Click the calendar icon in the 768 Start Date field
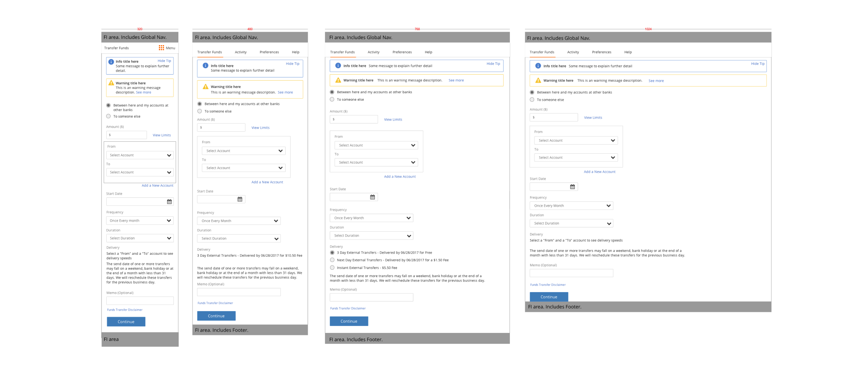 coord(372,197)
